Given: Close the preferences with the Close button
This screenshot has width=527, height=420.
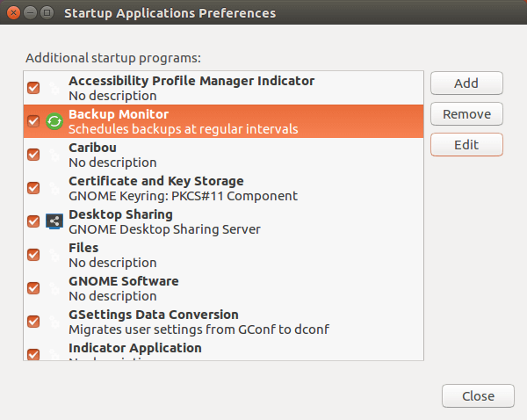Looking at the screenshot, I should pos(478,396).
